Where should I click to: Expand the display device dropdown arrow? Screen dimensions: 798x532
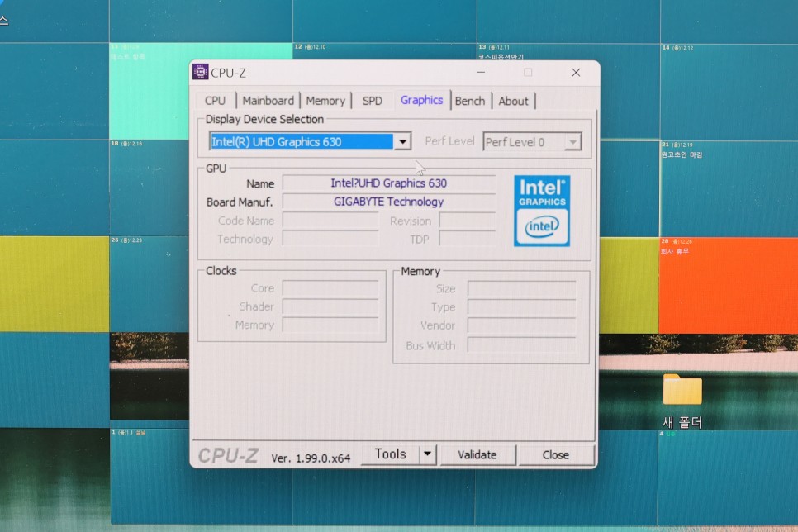[x=402, y=141]
